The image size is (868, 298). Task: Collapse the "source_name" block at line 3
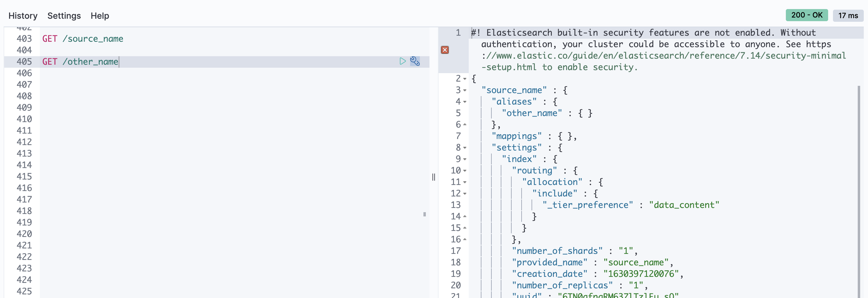pyautogui.click(x=465, y=90)
